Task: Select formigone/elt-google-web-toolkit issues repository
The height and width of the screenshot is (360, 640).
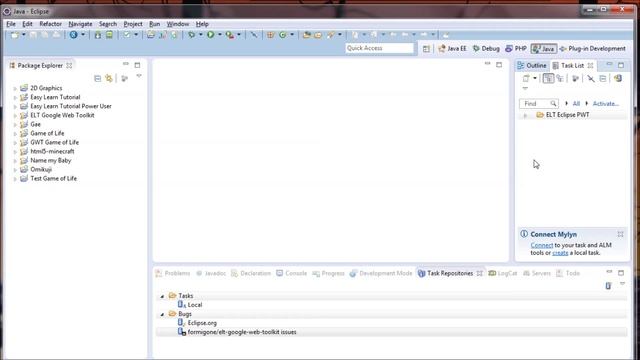Action: (242, 332)
